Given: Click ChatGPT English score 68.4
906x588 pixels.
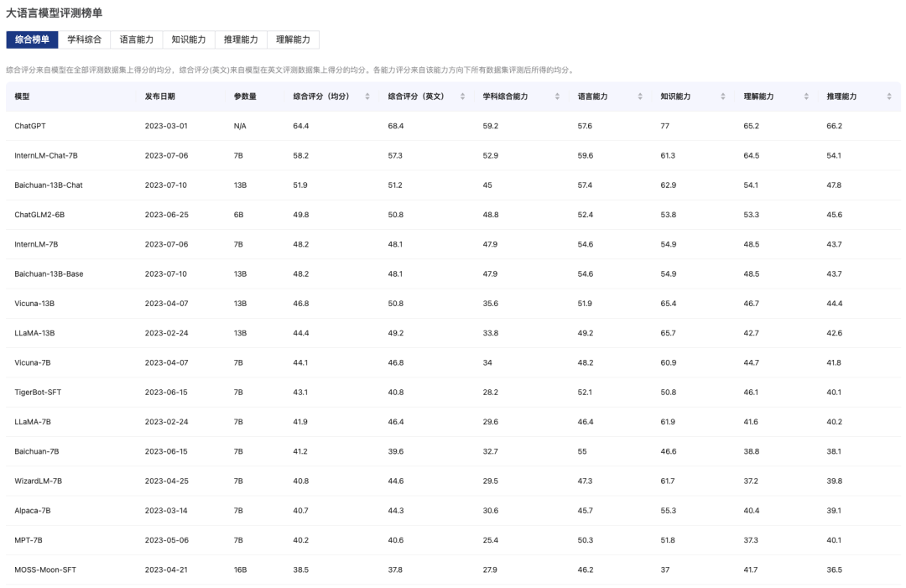Looking at the screenshot, I should (396, 126).
